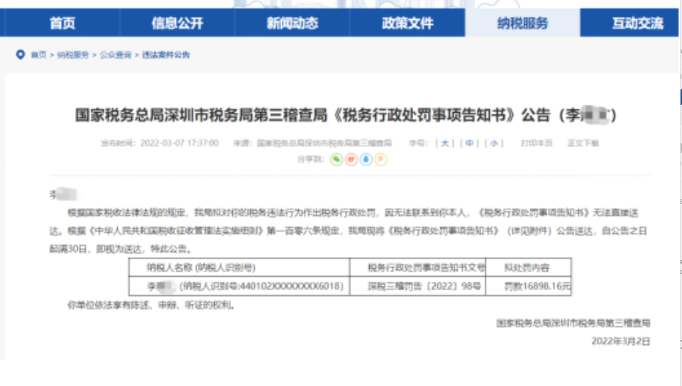Set font size to 大
Screen dimensions: 682x386
tap(445, 143)
